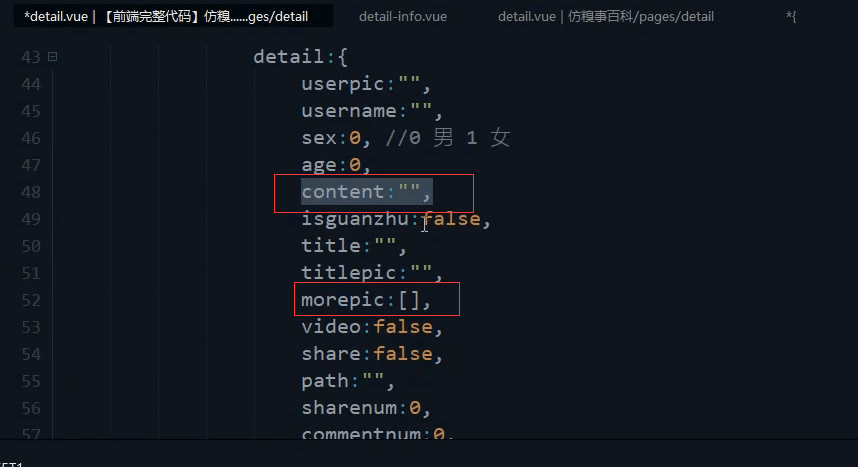Place cursor on the morepic array line
Image resolution: width=858 pixels, height=467 pixels.
[x=366, y=299]
